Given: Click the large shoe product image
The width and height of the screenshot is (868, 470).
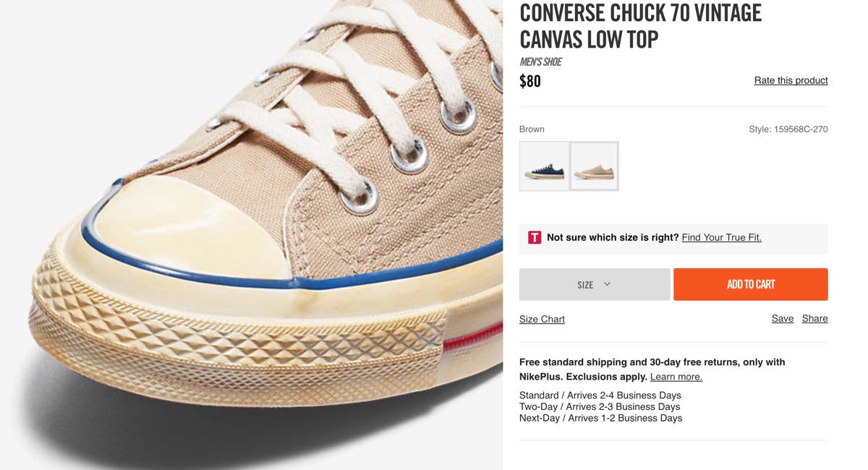Looking at the screenshot, I should [x=251, y=235].
